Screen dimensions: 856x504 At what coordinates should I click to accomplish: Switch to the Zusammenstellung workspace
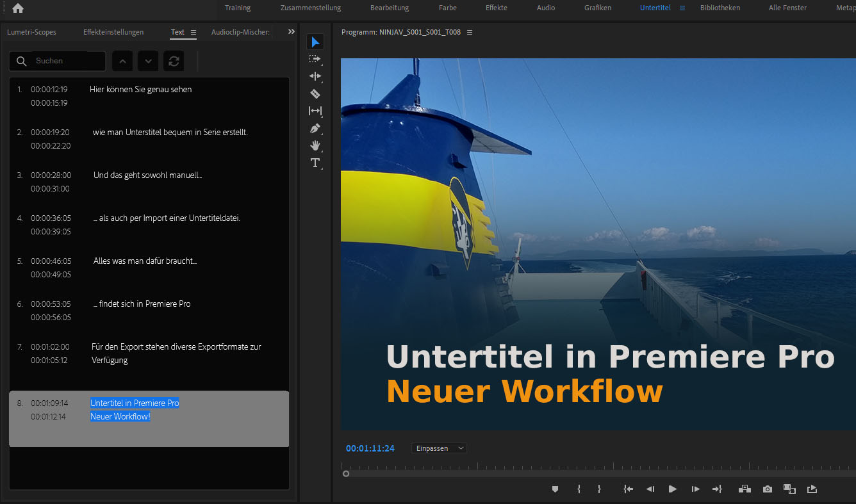point(311,8)
